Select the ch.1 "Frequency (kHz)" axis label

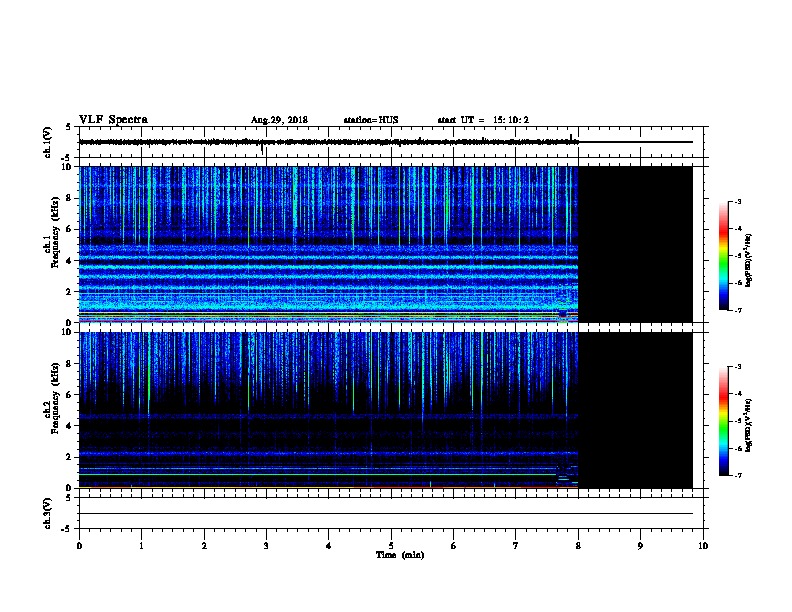[55, 232]
